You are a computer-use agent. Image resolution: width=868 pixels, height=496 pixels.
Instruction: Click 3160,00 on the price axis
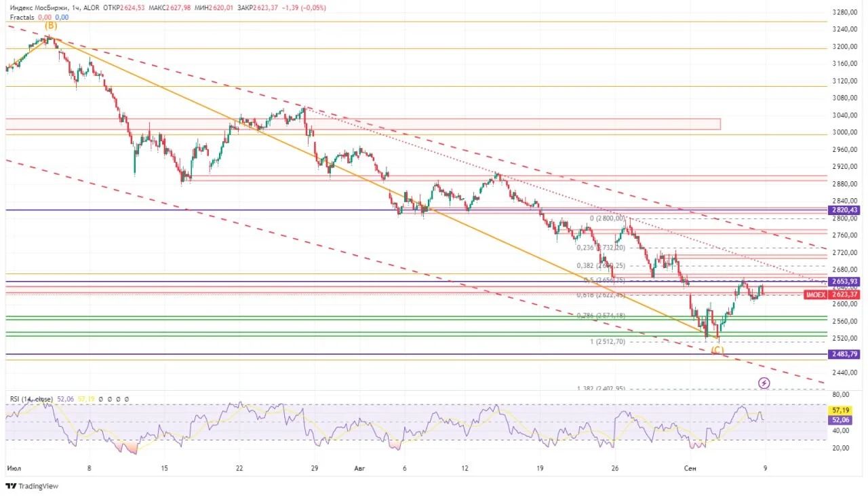click(x=846, y=64)
